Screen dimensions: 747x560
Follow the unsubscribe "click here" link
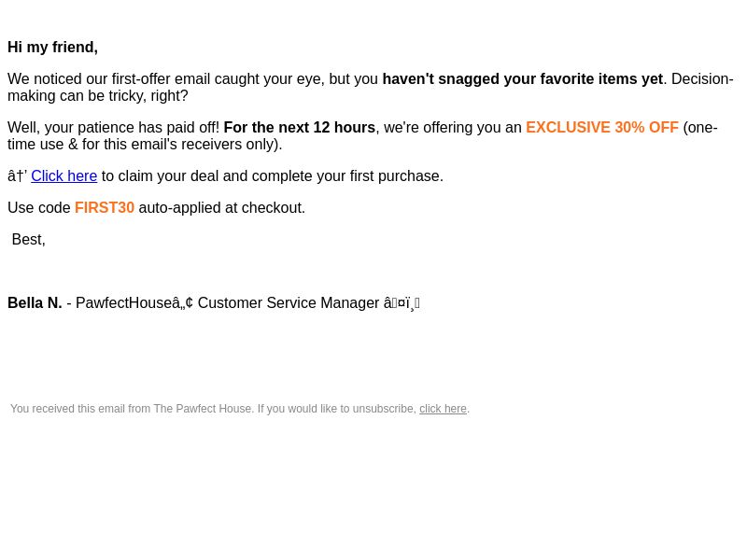443,409
